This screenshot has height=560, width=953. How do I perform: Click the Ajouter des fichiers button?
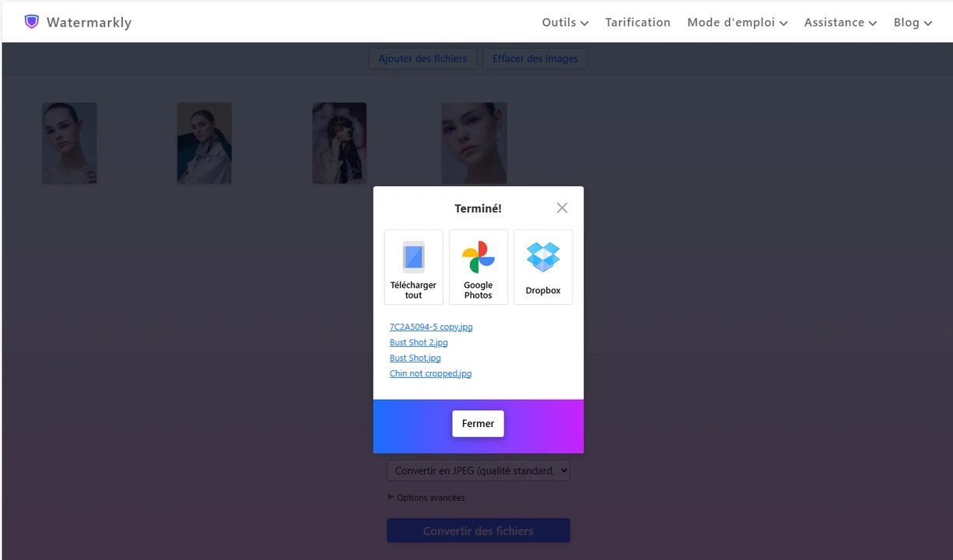(x=422, y=58)
